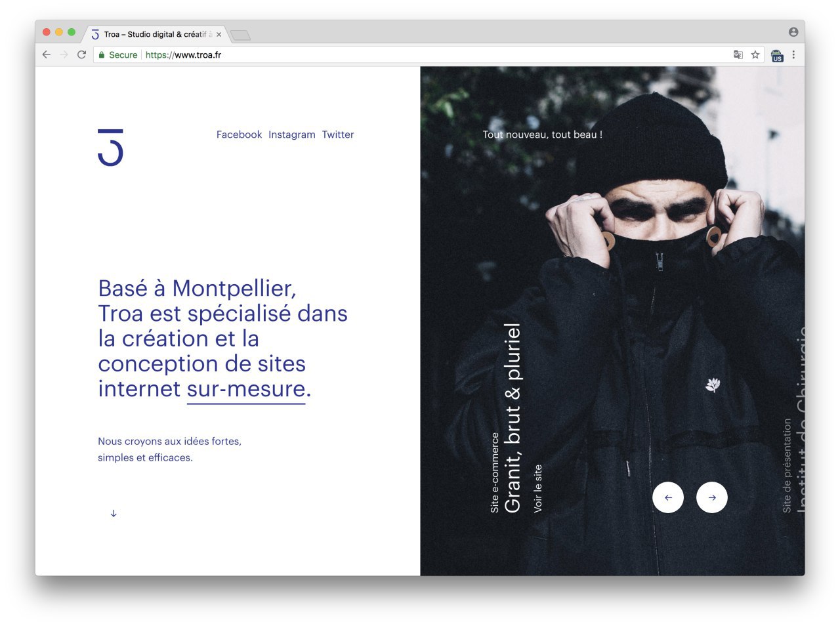Open the Google Translate icon in address bar

(x=738, y=55)
